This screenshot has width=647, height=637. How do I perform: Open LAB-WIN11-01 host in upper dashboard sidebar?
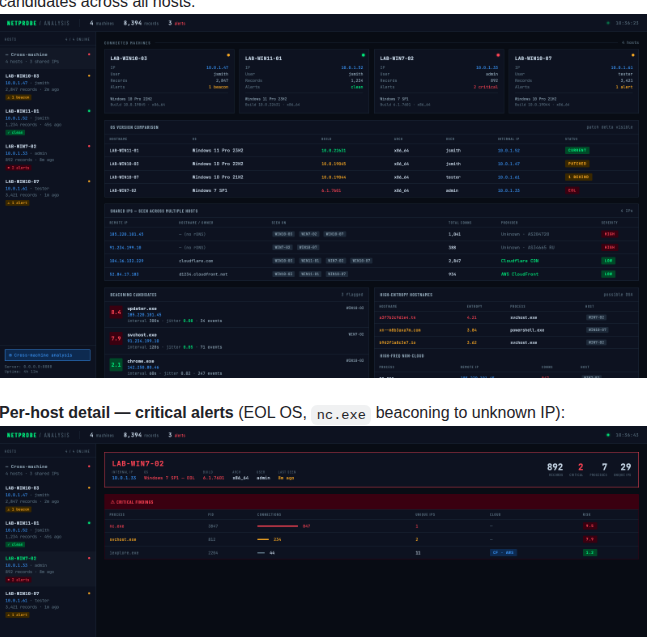pos(47,121)
